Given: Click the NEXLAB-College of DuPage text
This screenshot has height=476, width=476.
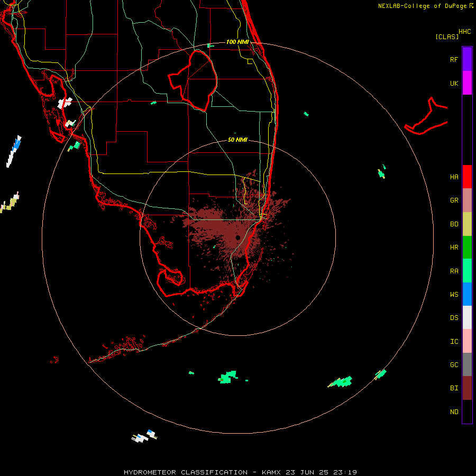Looking at the screenshot, I should point(423,6).
